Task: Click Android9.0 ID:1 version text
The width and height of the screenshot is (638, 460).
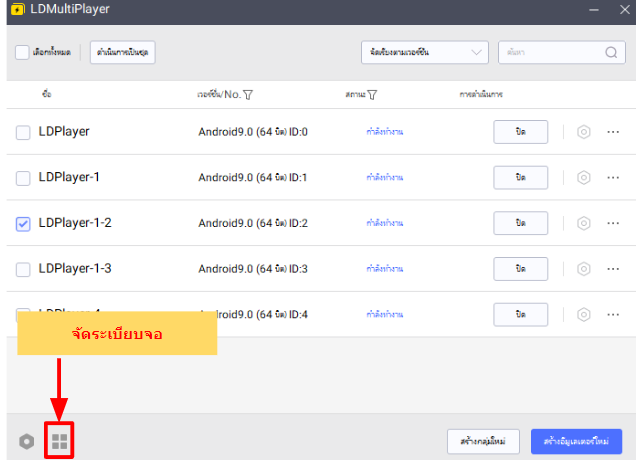Action: [x=253, y=177]
